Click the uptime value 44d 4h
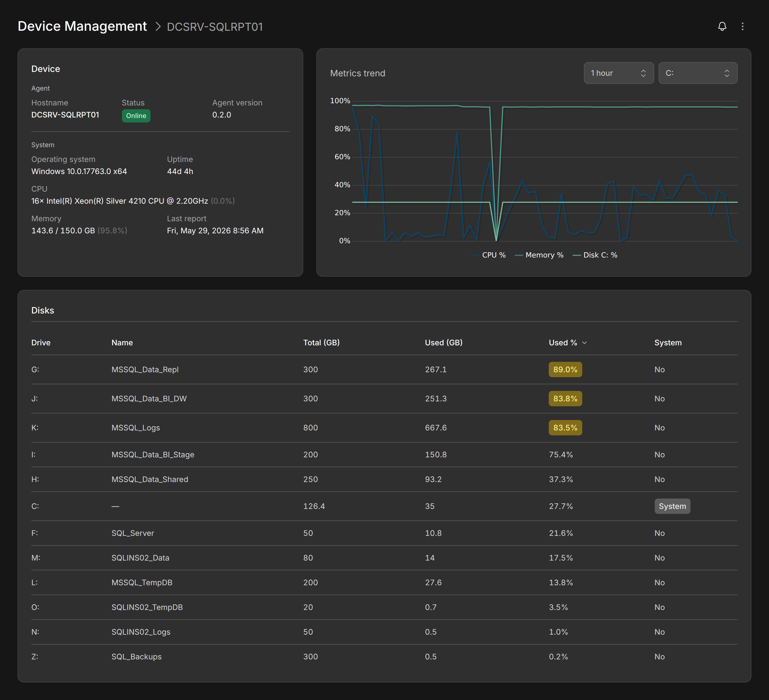The image size is (769, 700). pyautogui.click(x=180, y=172)
